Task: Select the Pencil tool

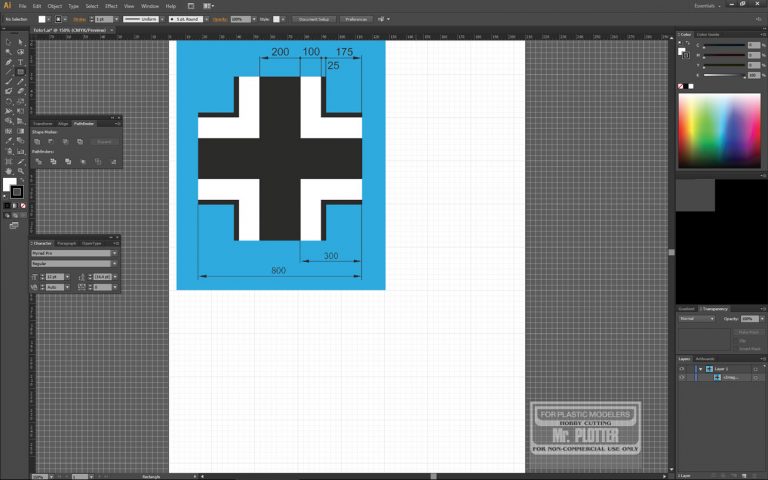Action: click(21, 81)
